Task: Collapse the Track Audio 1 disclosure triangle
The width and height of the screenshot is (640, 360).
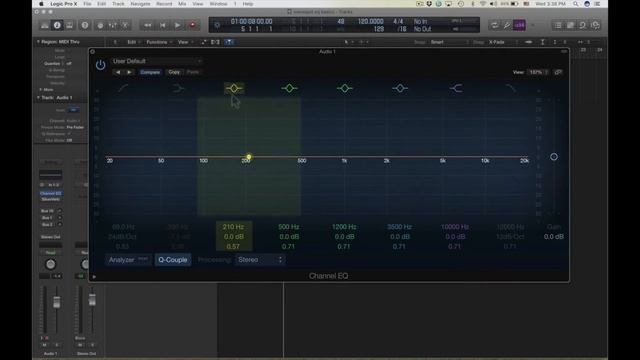Action: (38, 98)
